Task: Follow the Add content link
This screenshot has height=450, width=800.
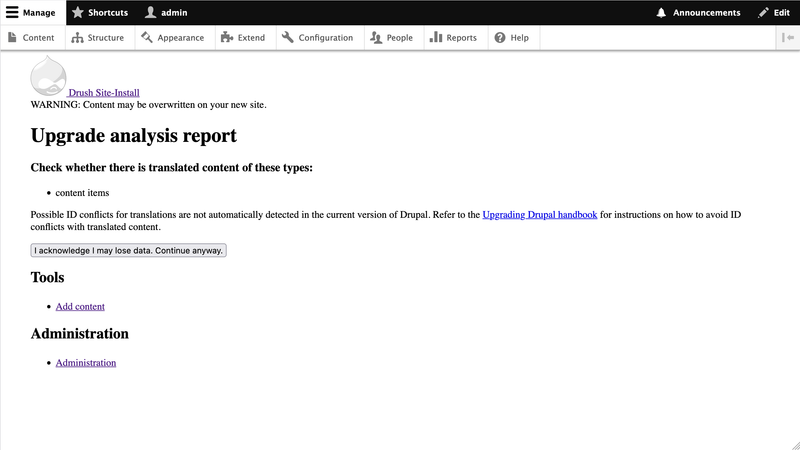Action: tap(80, 307)
